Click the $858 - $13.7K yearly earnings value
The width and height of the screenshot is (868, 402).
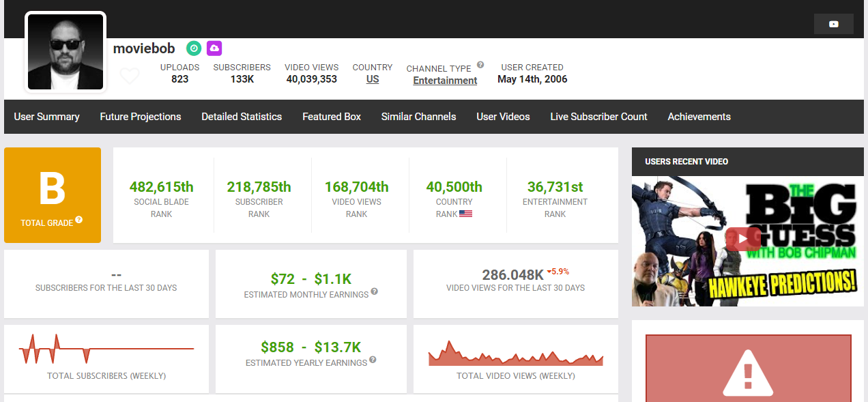pos(311,347)
